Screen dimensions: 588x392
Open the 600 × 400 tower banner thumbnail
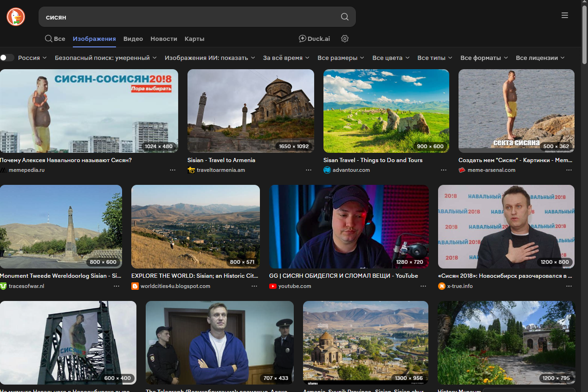(68, 343)
